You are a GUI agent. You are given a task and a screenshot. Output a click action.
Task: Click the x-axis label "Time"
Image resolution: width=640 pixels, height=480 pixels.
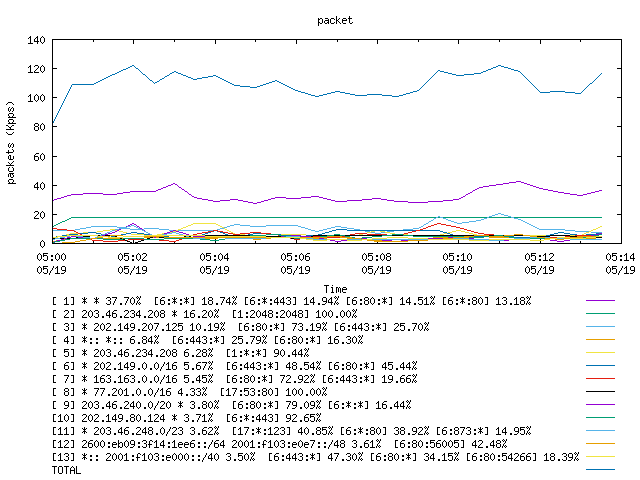tap(336, 289)
